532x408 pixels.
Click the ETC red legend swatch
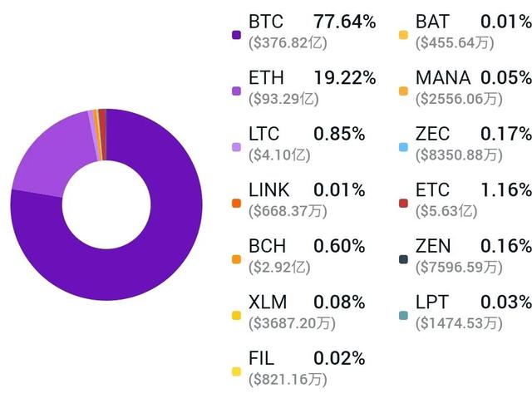click(x=403, y=204)
